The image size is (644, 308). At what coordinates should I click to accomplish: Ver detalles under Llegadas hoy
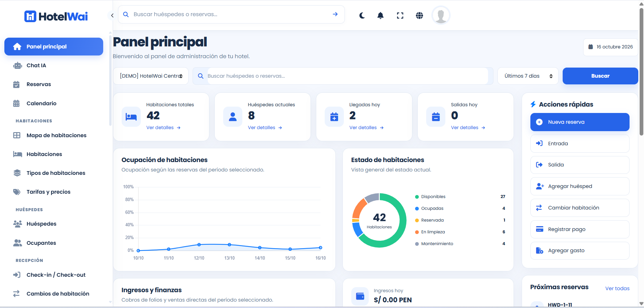point(366,127)
